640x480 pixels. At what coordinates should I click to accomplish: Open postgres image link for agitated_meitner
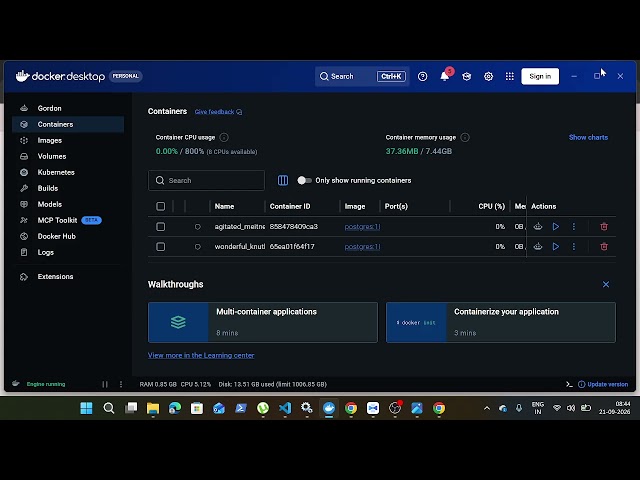(362, 227)
